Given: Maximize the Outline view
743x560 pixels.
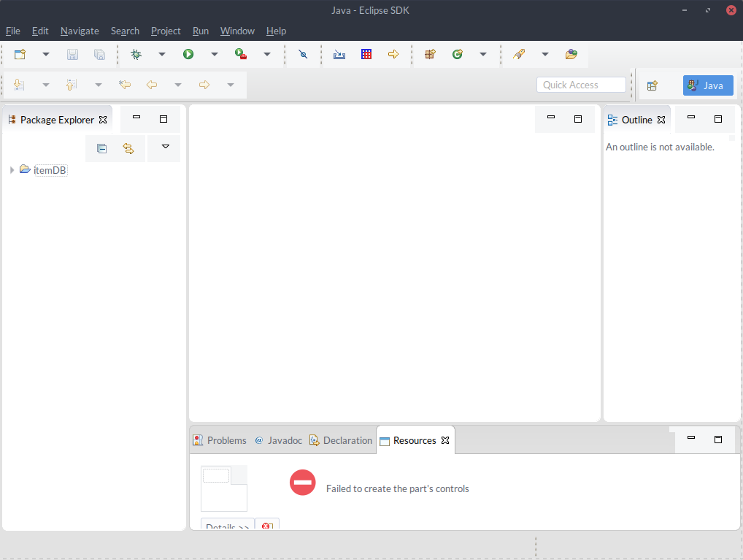Looking at the screenshot, I should click(718, 119).
